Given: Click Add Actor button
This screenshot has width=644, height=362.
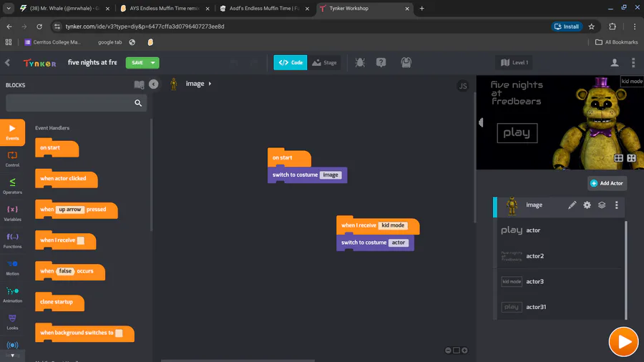Looking at the screenshot, I should [607, 183].
